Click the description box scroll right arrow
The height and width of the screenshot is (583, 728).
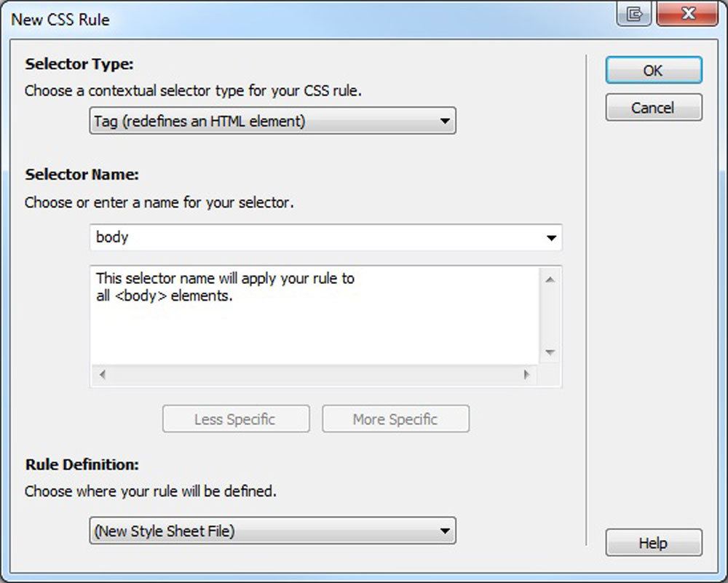[x=526, y=375]
